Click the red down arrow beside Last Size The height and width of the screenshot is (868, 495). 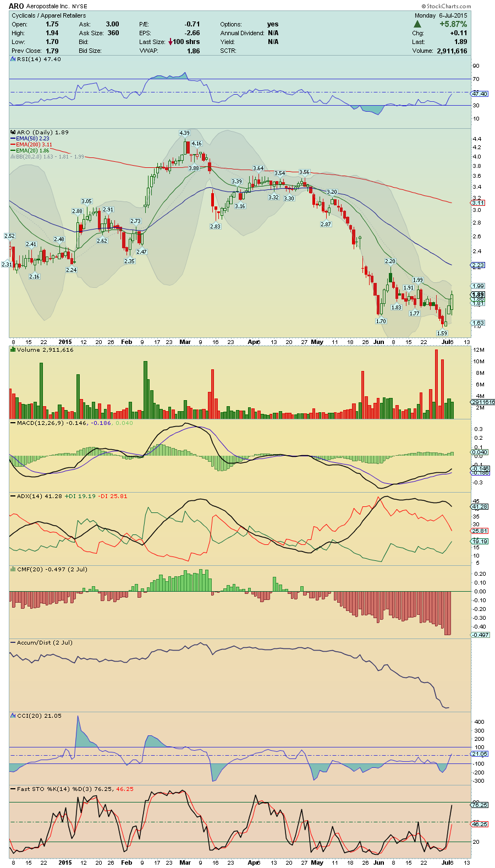point(170,42)
